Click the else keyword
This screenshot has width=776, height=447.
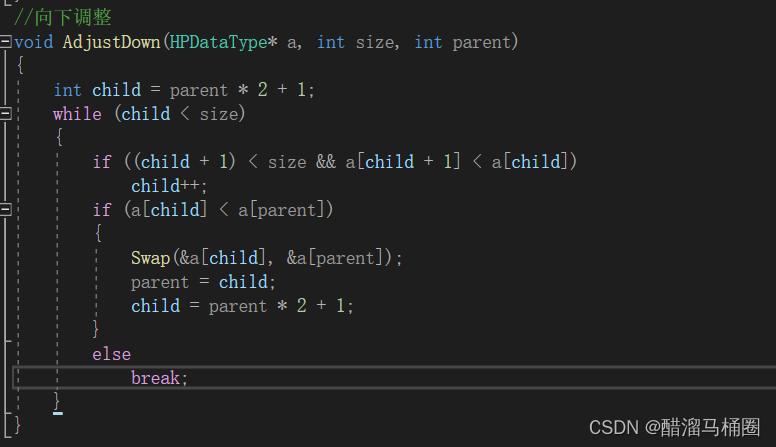coord(111,354)
